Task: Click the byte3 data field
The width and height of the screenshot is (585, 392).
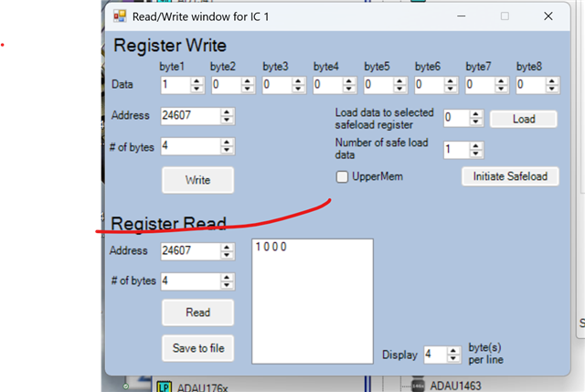Action: pos(276,85)
